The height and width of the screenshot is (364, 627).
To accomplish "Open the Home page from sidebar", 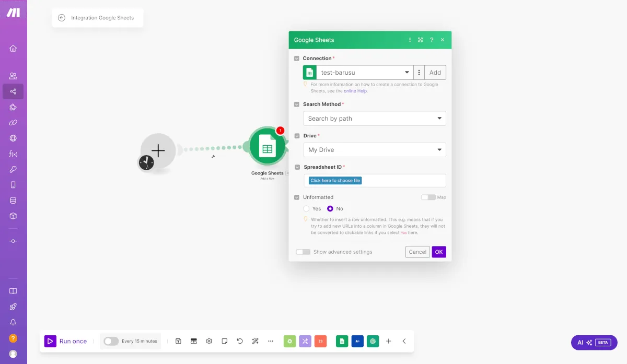I will coord(13,49).
